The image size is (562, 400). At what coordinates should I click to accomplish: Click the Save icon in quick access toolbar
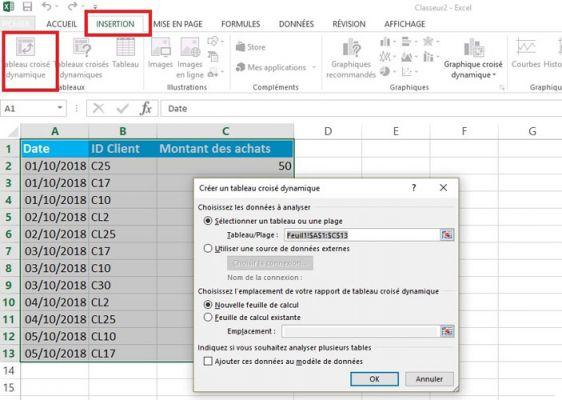[x=27, y=7]
